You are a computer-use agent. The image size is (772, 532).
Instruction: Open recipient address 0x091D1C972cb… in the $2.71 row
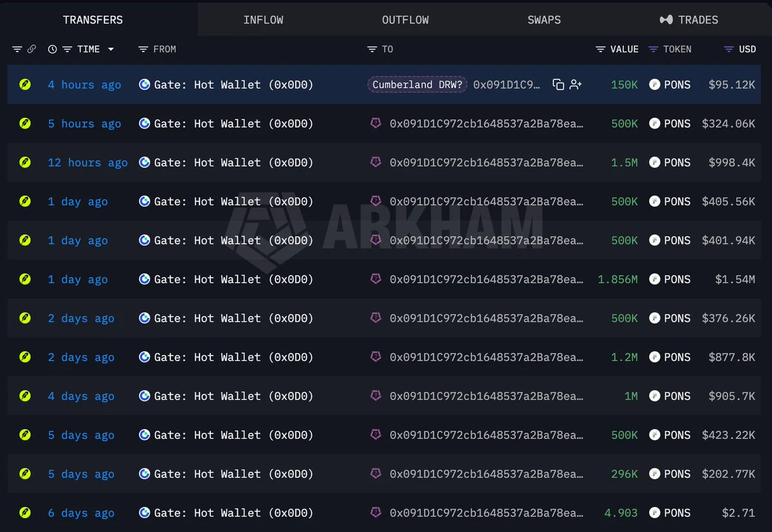486,513
